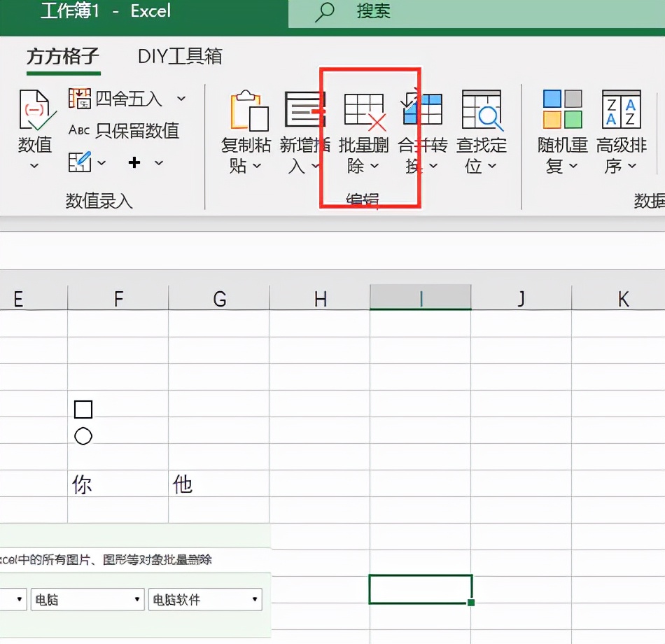Screen dimensions: 665x644
Task: Select the cell containing 你
Action: point(117,482)
